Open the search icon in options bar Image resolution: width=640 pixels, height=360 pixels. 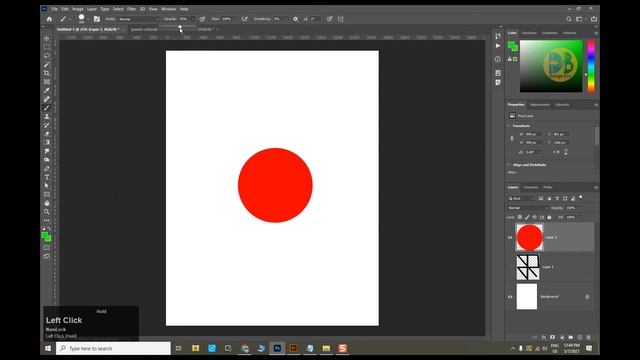[x=569, y=19]
